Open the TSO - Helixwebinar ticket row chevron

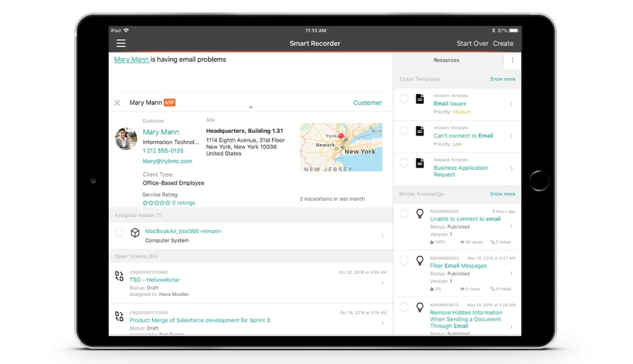382,283
